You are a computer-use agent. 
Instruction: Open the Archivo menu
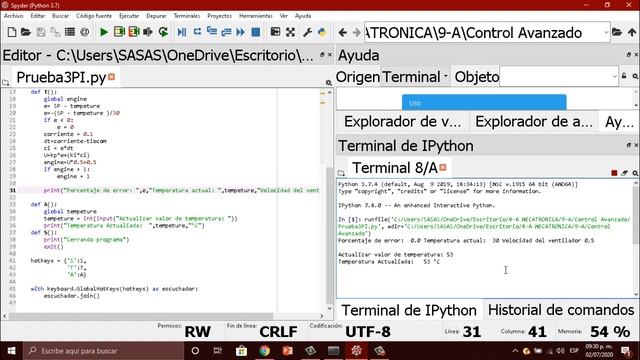point(13,16)
